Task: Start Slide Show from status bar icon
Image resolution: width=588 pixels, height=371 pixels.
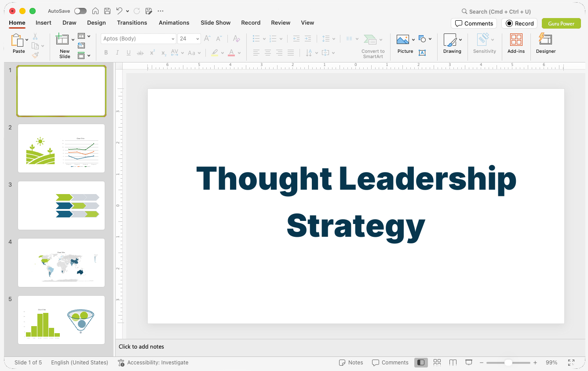Action: click(469, 362)
